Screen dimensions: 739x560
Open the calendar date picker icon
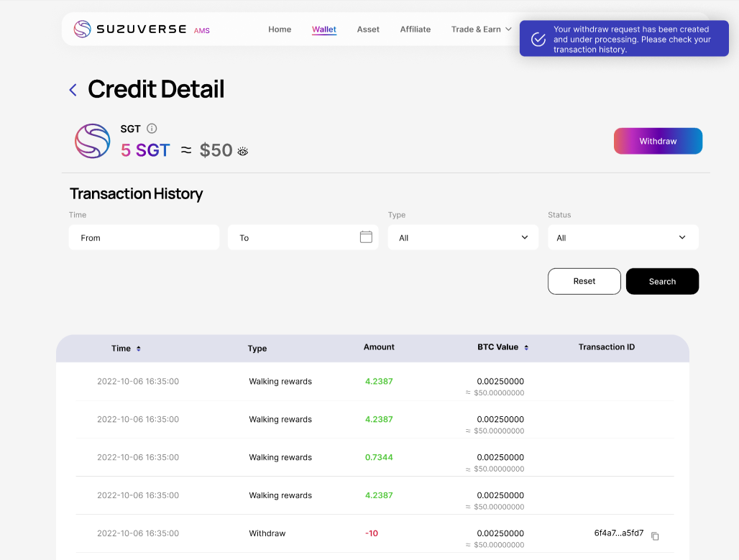click(366, 237)
